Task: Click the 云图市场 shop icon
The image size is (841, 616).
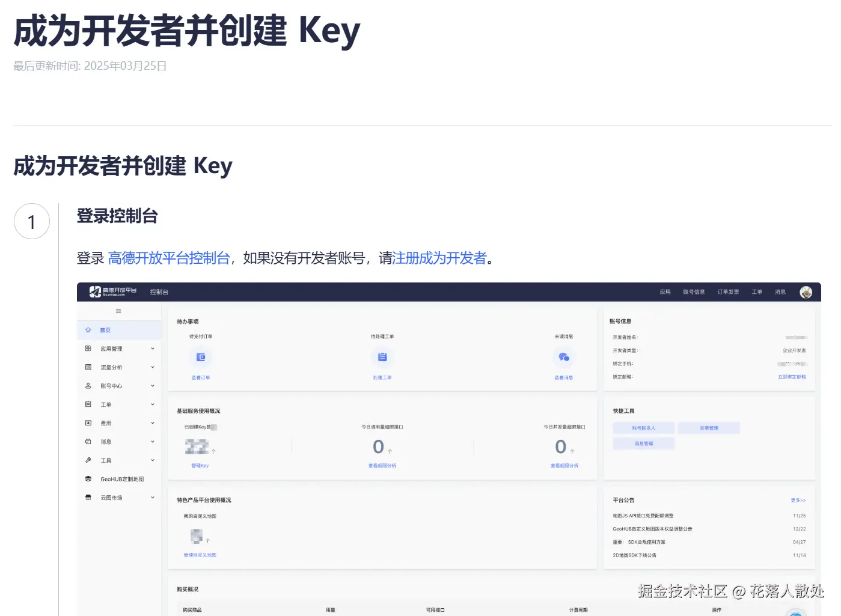Action: 88,498
